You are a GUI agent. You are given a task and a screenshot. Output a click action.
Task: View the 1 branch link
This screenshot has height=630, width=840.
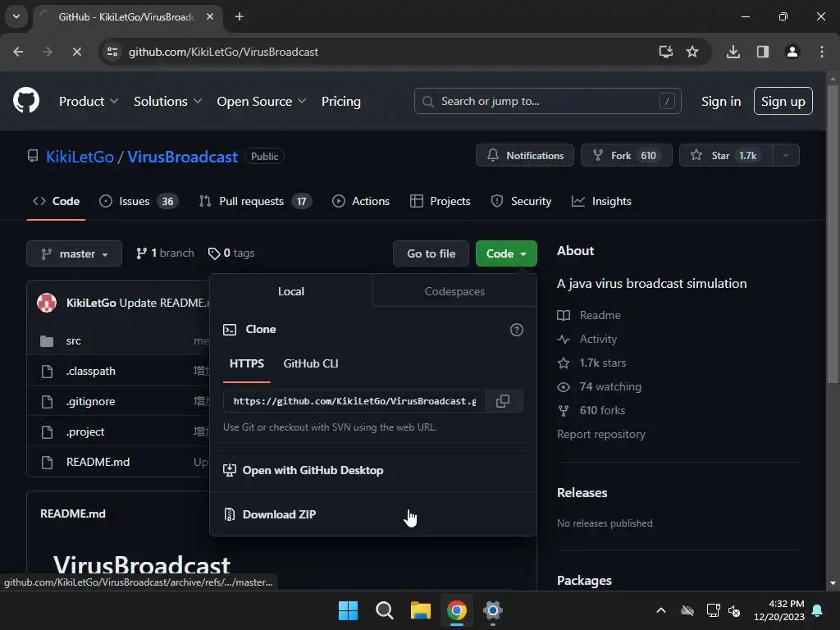pos(165,253)
